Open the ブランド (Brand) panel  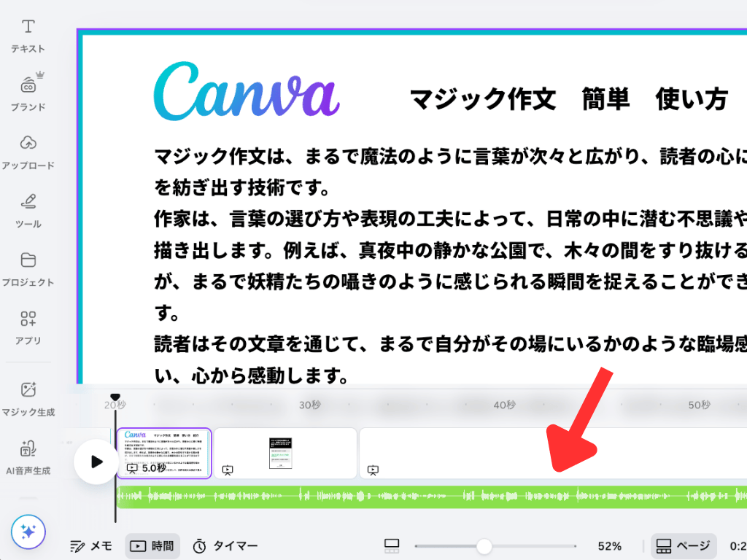click(x=28, y=94)
